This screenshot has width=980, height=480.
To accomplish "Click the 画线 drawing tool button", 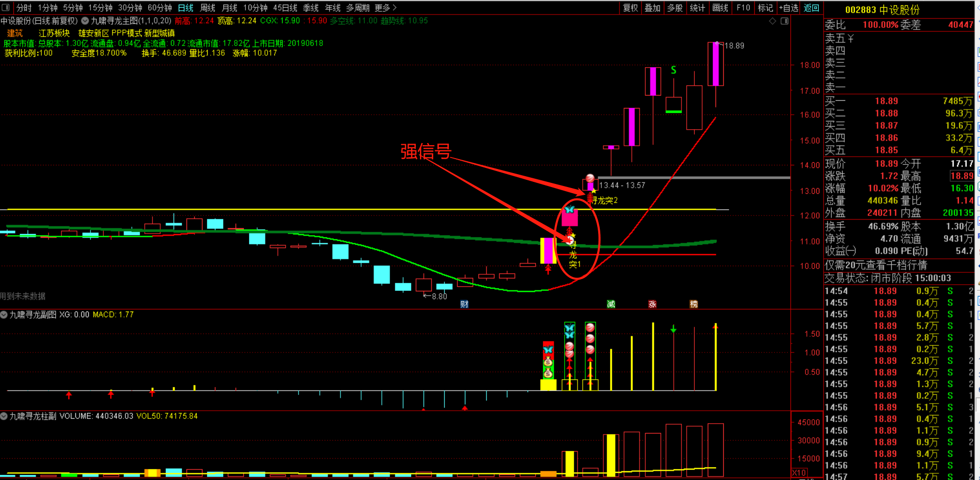I will [720, 8].
